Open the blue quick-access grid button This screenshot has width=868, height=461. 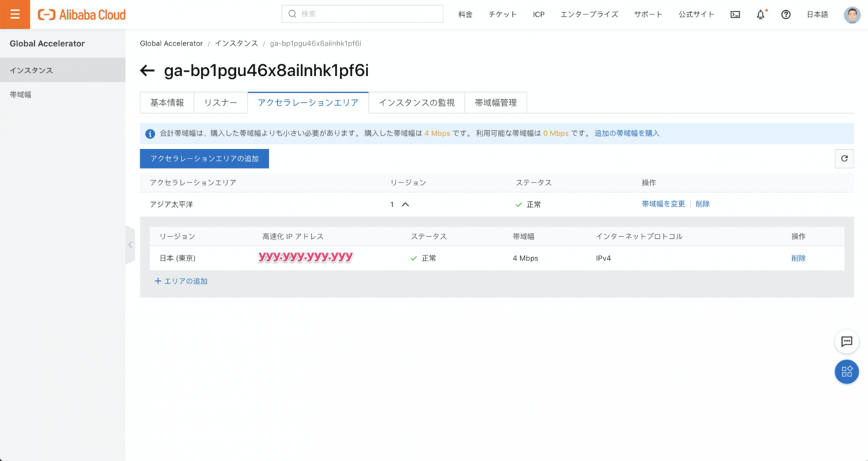pyautogui.click(x=846, y=372)
